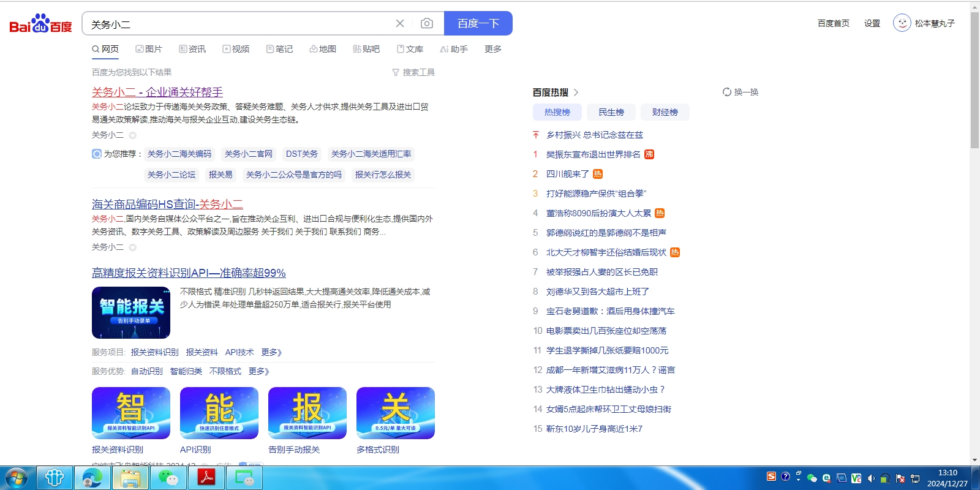Click suggested search 关务小二海关编码

tap(179, 154)
